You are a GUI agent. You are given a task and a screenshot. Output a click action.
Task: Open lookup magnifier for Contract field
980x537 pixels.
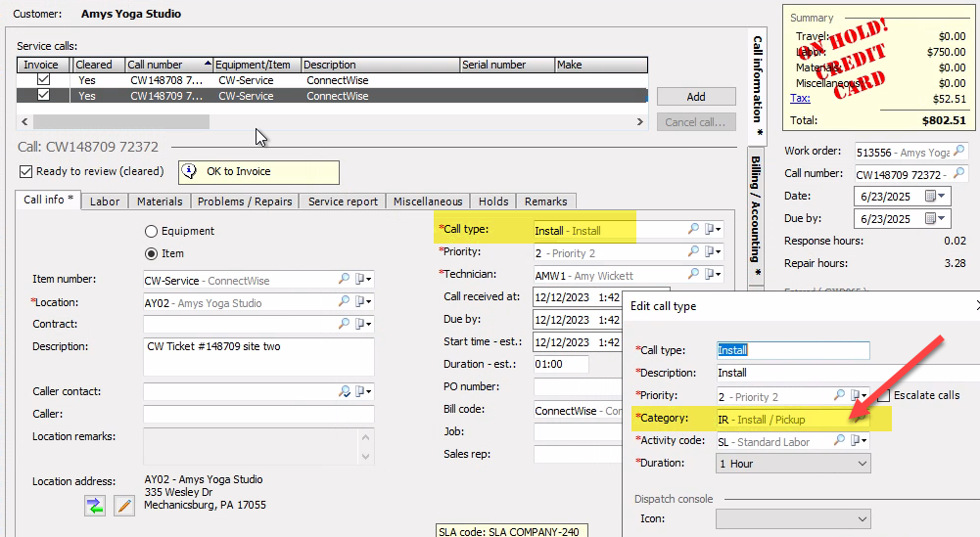pos(344,324)
